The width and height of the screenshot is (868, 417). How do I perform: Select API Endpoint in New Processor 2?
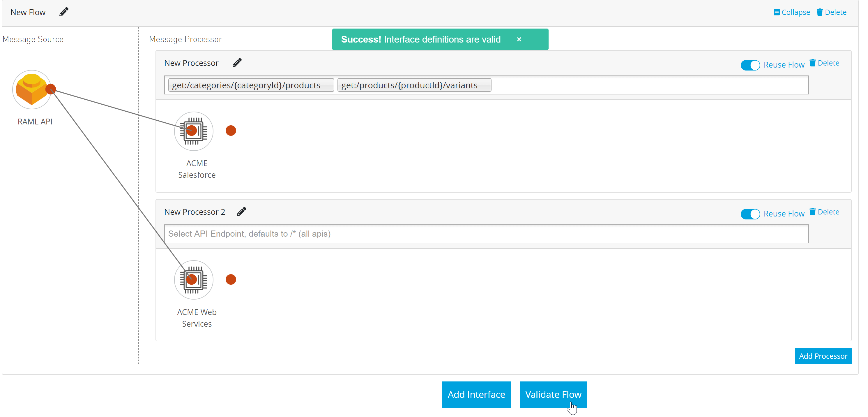point(485,233)
